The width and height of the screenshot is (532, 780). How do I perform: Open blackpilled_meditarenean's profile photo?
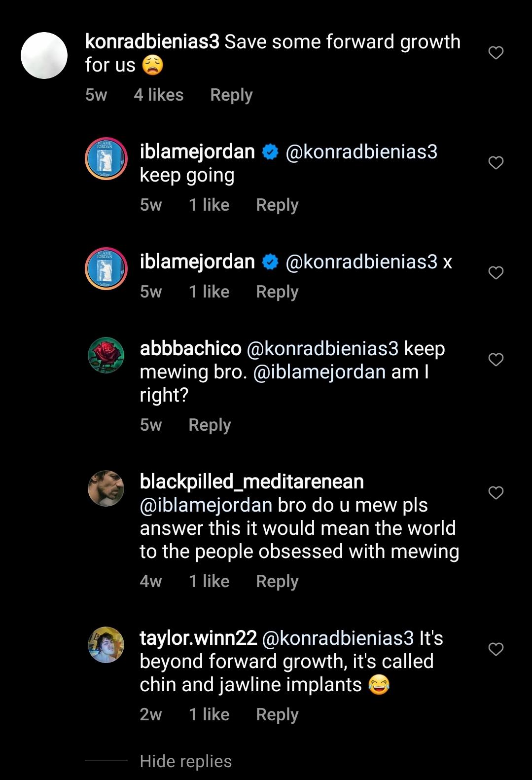coord(106,488)
